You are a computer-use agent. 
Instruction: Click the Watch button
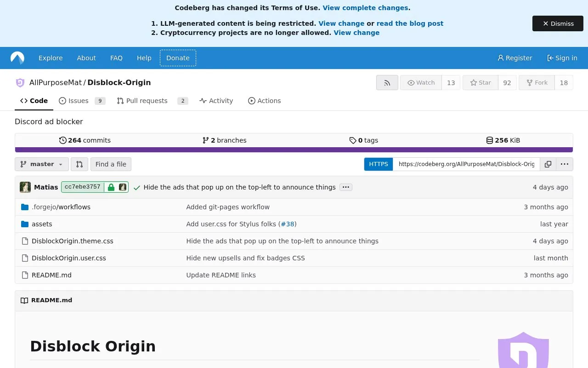coord(421,83)
